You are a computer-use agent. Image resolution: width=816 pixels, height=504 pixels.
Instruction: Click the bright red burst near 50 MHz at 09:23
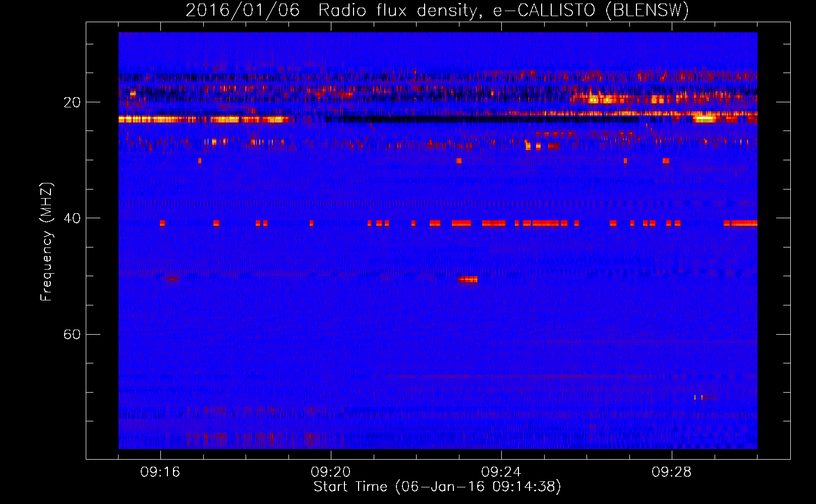coord(468,279)
